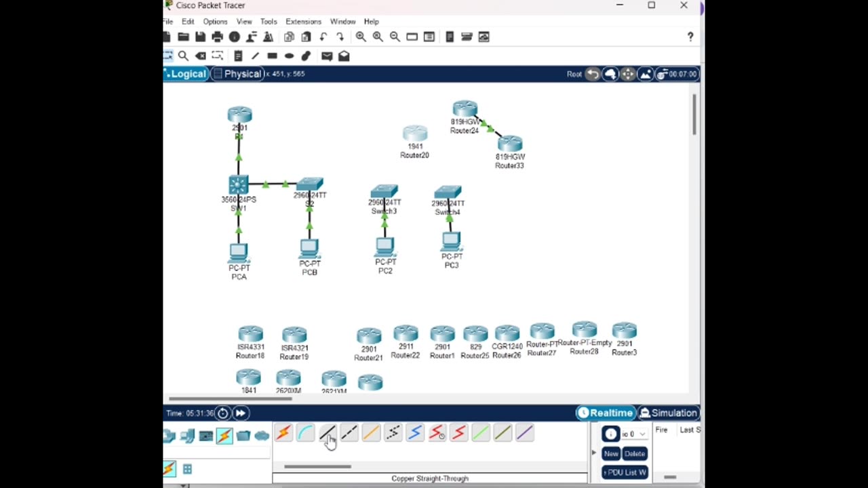868x488 pixels.
Task: Click the Network Information icon
Action: click(x=234, y=37)
